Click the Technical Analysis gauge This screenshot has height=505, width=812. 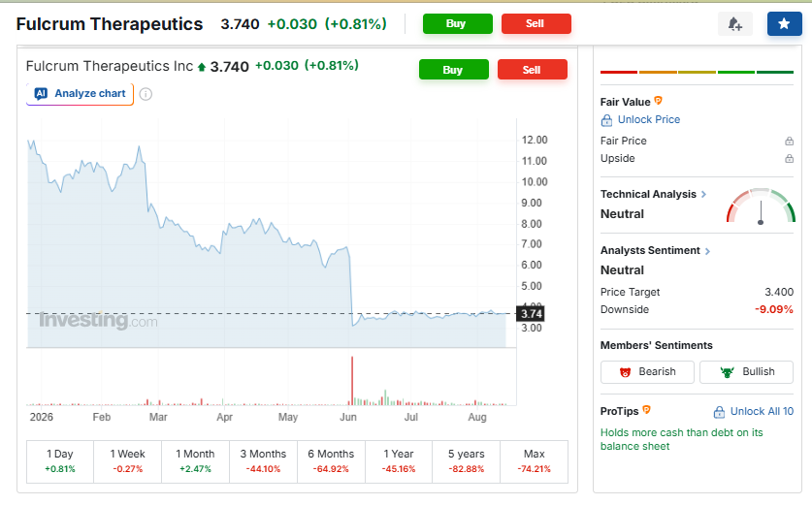pos(761,205)
